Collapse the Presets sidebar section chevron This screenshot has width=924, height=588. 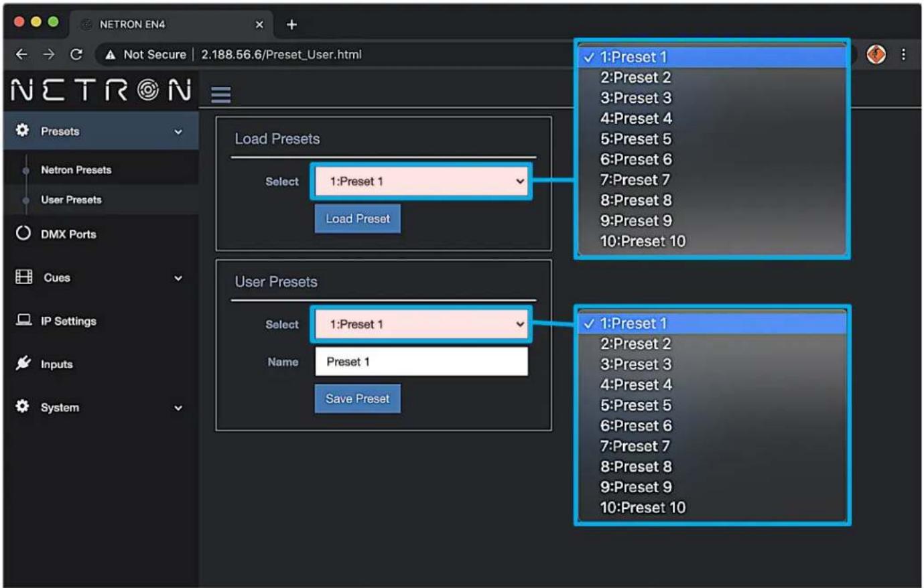tap(178, 132)
